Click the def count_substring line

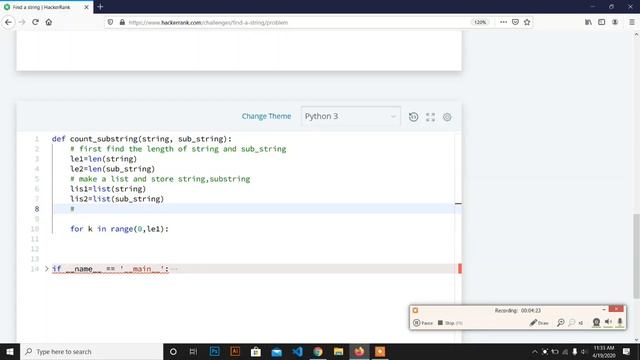click(x=142, y=139)
